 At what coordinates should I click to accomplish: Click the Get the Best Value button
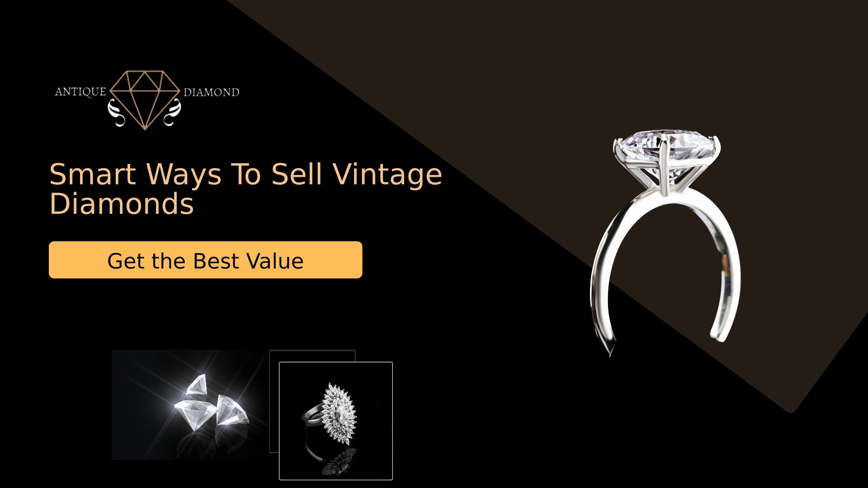(x=205, y=260)
